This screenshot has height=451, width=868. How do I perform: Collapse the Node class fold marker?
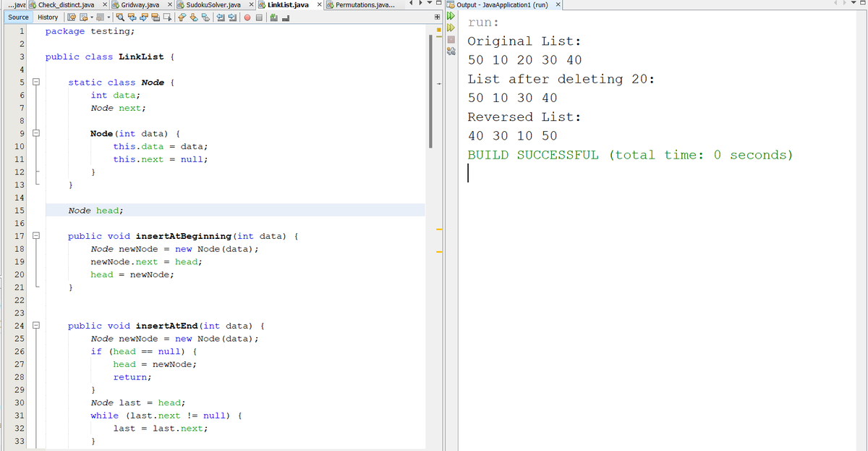35,83
